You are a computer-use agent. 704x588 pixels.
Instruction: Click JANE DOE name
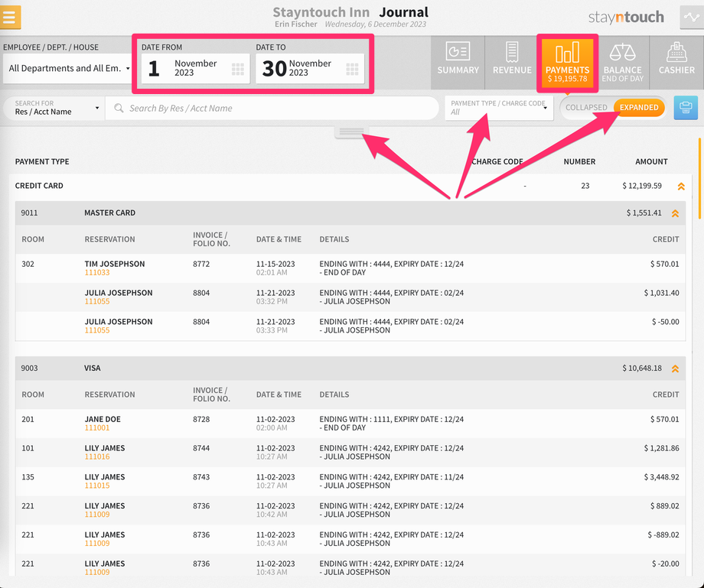tap(103, 419)
